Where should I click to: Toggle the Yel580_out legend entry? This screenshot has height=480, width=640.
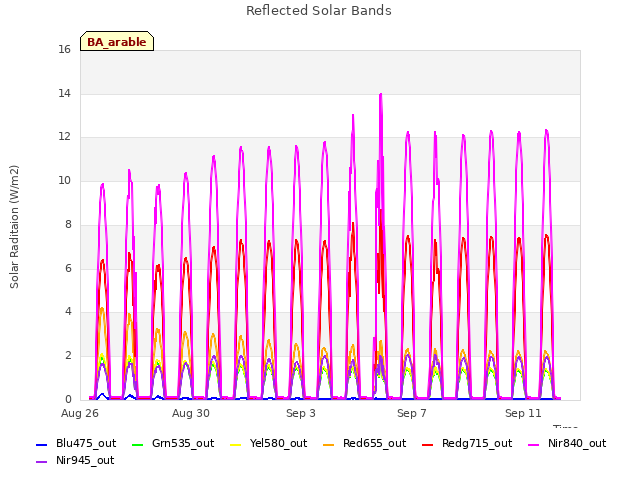(269, 443)
